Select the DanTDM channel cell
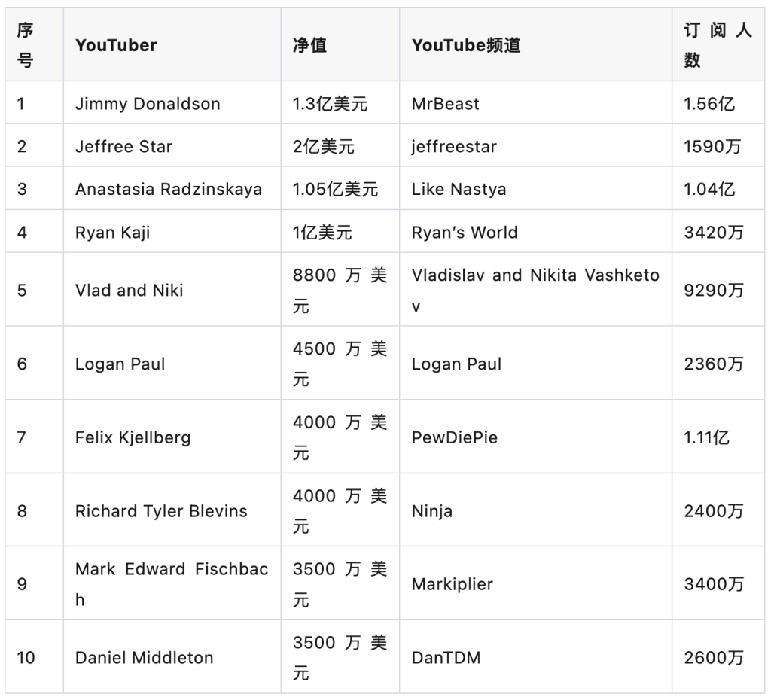Screen dimensions: 771x700 535,657
